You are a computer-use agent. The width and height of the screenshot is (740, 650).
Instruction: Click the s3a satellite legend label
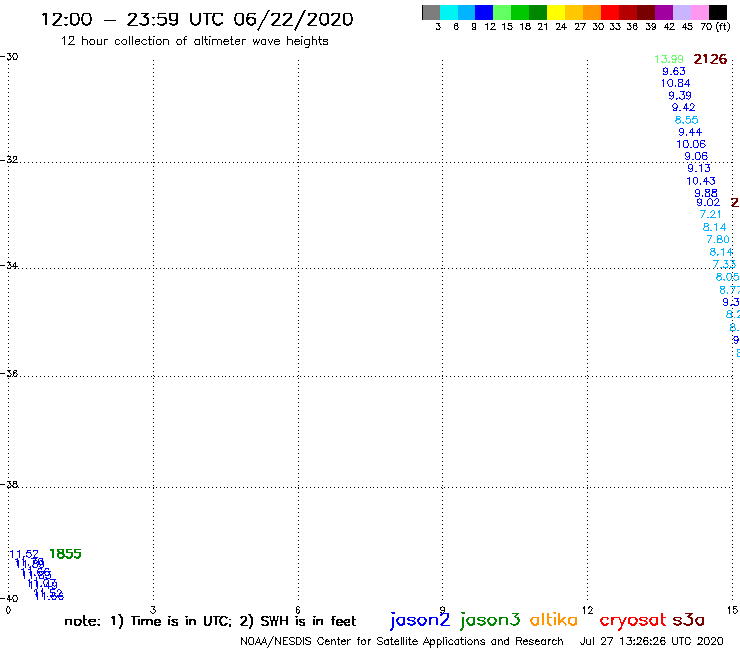tap(688, 620)
